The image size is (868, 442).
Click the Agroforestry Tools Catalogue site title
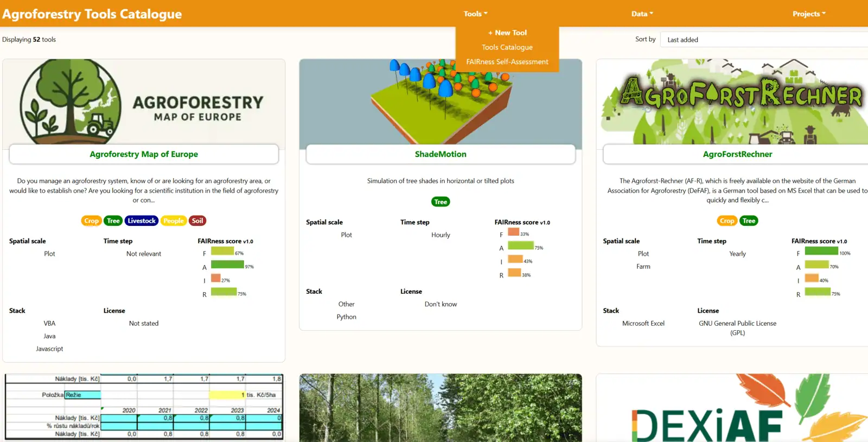click(92, 14)
